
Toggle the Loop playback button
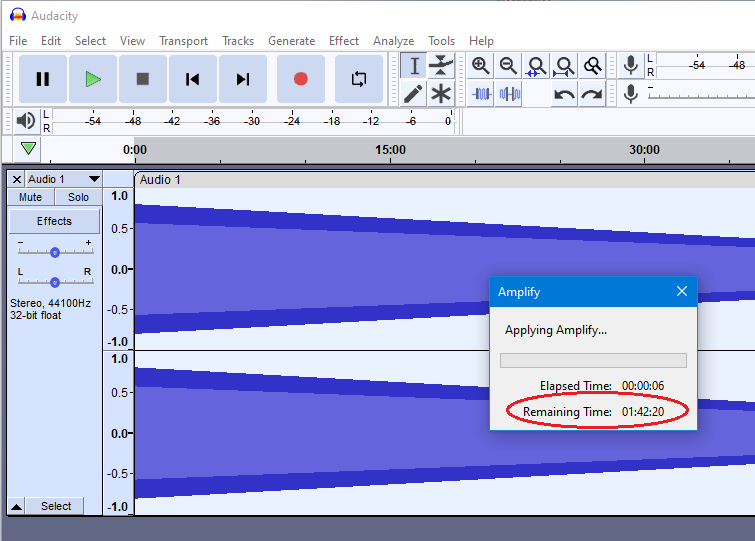coord(359,79)
